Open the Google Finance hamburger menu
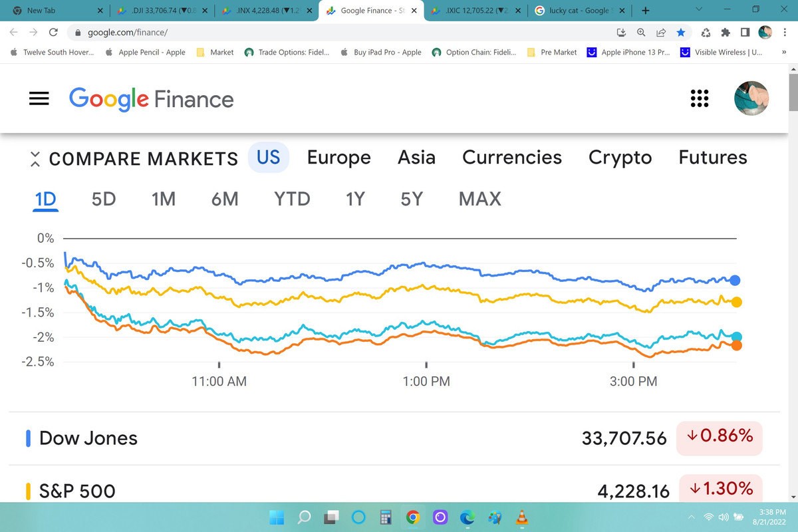Image resolution: width=798 pixels, height=532 pixels. tap(39, 98)
